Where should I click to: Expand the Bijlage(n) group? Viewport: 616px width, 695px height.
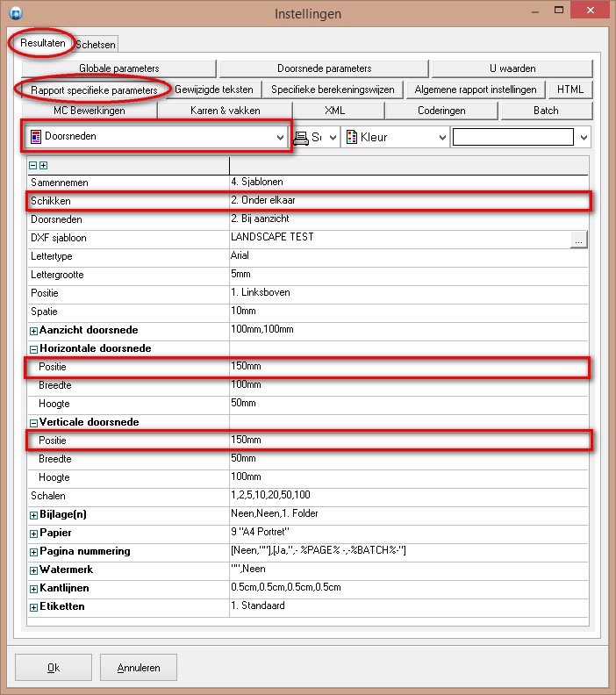click(x=33, y=515)
